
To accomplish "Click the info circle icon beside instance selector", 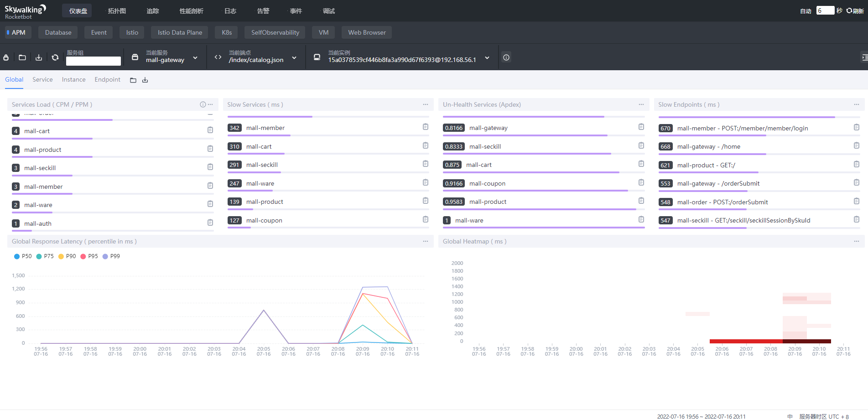I will coord(506,57).
